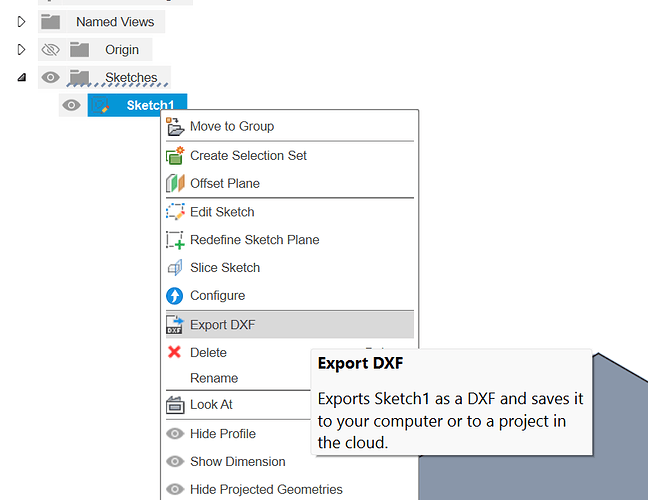Click the blue Configure icon

point(175,296)
